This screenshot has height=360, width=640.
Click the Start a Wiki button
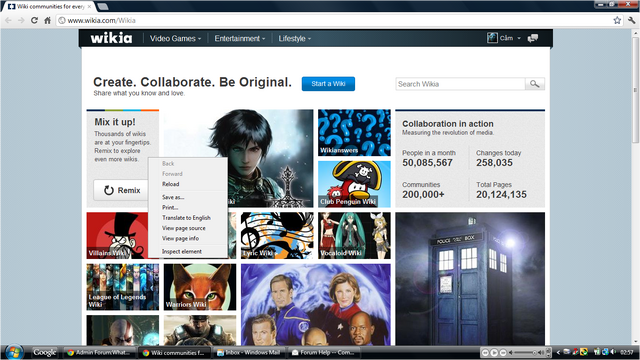pyautogui.click(x=328, y=84)
